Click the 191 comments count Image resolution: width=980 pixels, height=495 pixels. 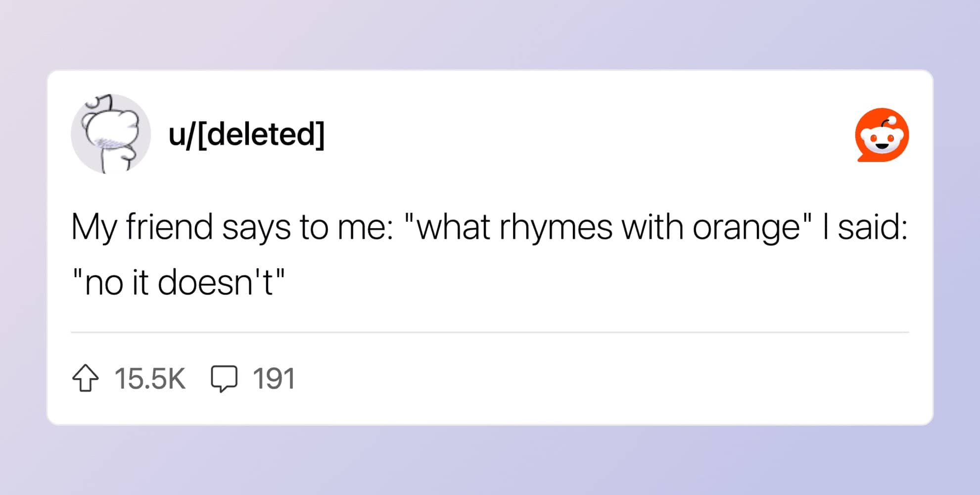(x=274, y=379)
